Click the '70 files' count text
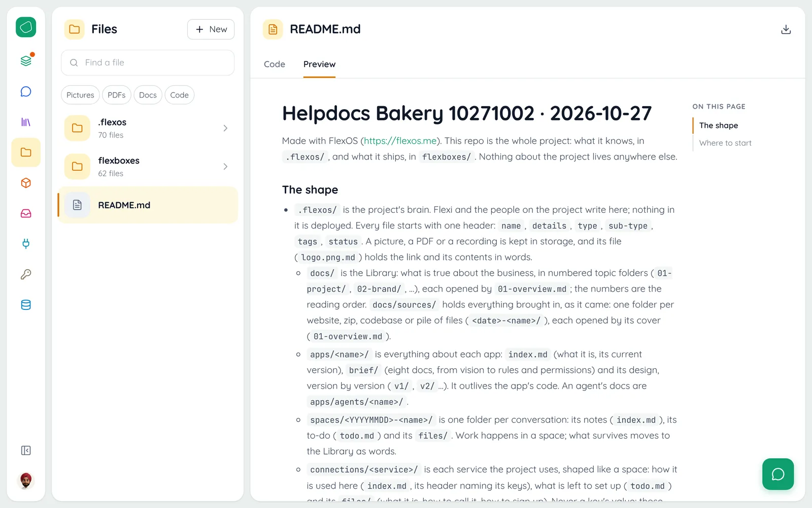Image resolution: width=812 pixels, height=508 pixels. [x=111, y=135]
